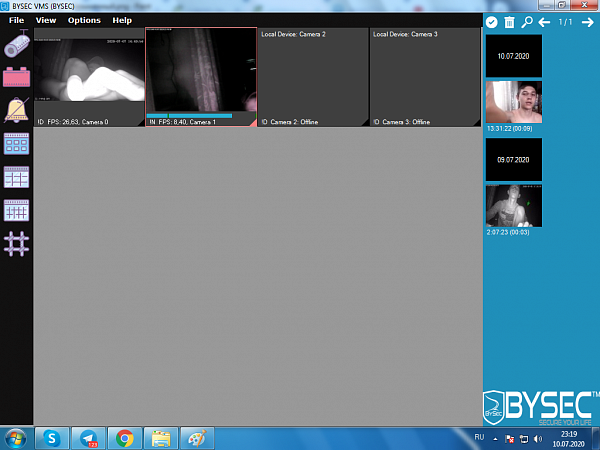Toggle the crossed-out alarm bell
Viewport: 600px width, 450px height.
(x=17, y=110)
